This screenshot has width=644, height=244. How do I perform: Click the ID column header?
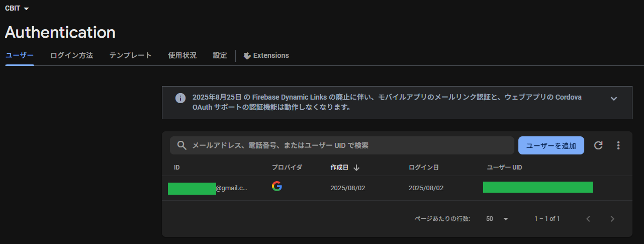coord(177,167)
